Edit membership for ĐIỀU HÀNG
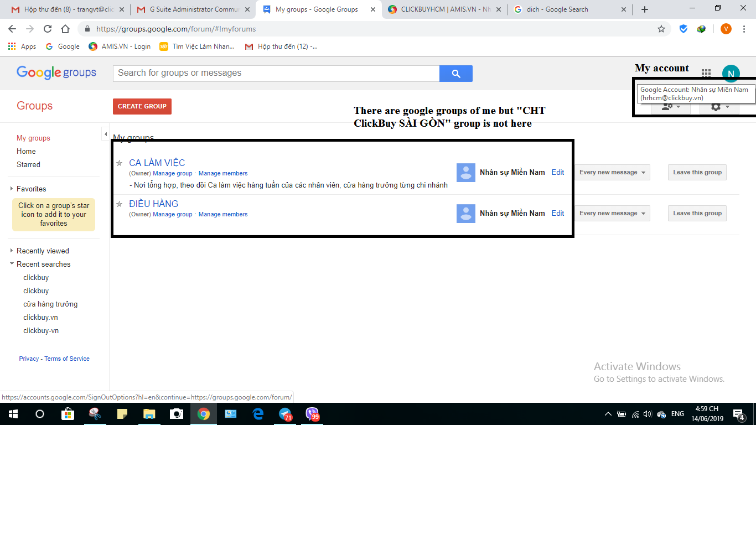Viewport: 756px width, 550px height. click(558, 214)
